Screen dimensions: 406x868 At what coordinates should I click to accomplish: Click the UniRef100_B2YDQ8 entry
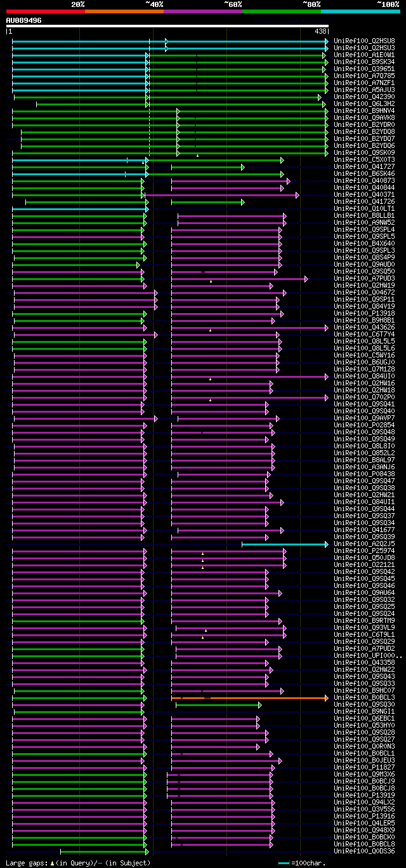pyautogui.click(x=364, y=131)
